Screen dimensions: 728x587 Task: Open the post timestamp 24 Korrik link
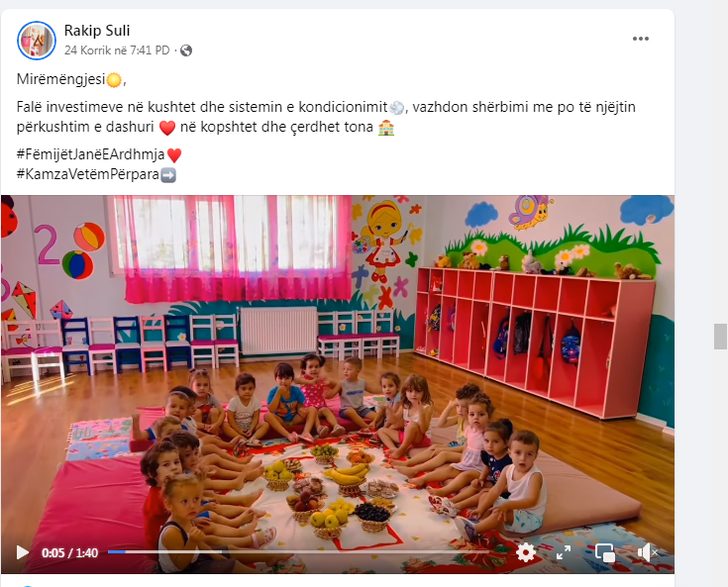(x=117, y=50)
